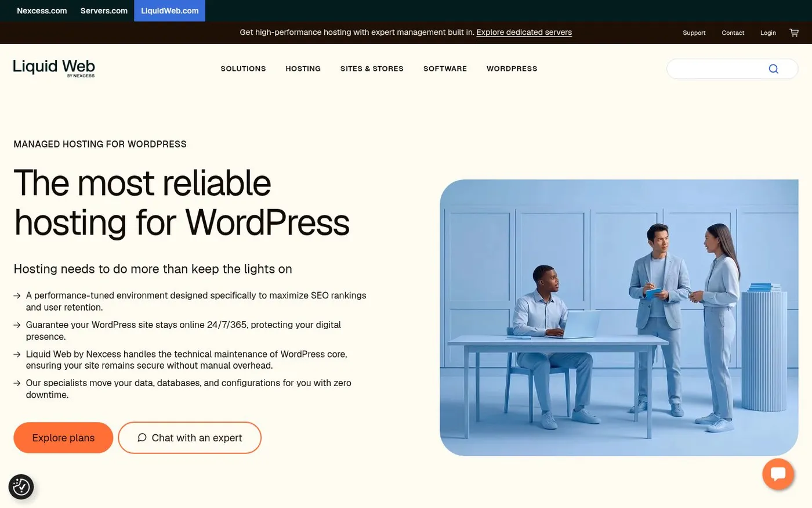Open the Sites & Stores menu
This screenshot has height=508, width=812.
click(372, 69)
